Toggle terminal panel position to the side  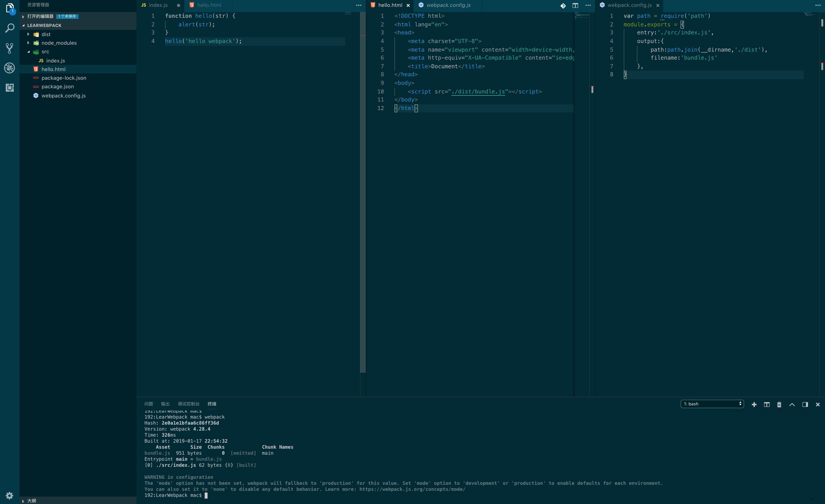[x=805, y=404]
